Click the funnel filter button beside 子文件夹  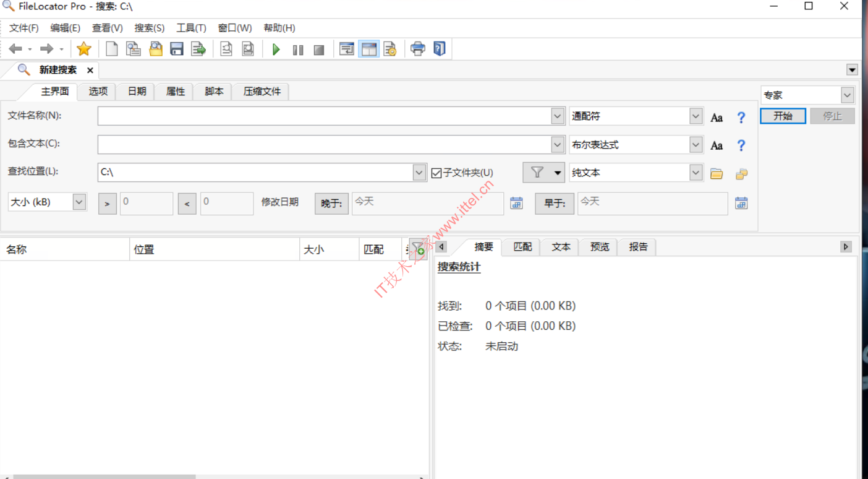click(543, 173)
